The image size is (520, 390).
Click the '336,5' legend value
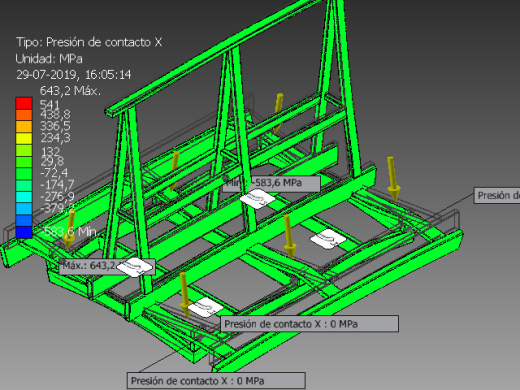[x=55, y=126]
